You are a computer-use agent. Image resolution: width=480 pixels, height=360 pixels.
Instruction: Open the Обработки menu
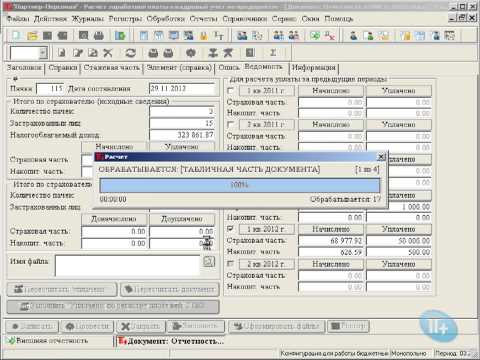click(166, 19)
